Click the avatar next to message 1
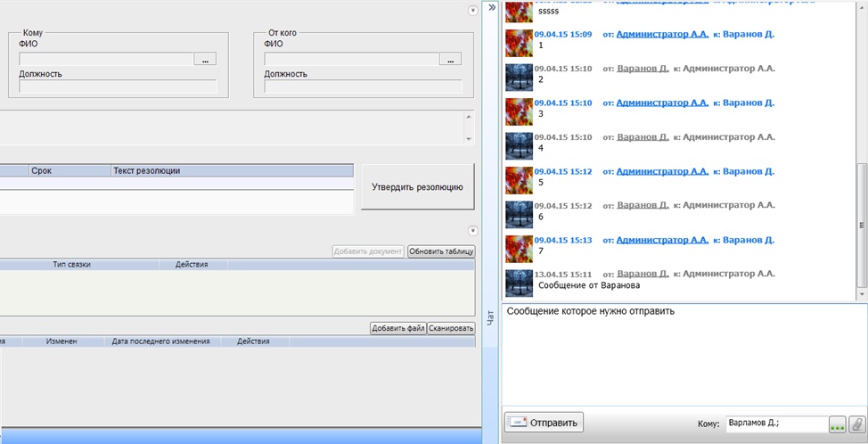 (519, 43)
